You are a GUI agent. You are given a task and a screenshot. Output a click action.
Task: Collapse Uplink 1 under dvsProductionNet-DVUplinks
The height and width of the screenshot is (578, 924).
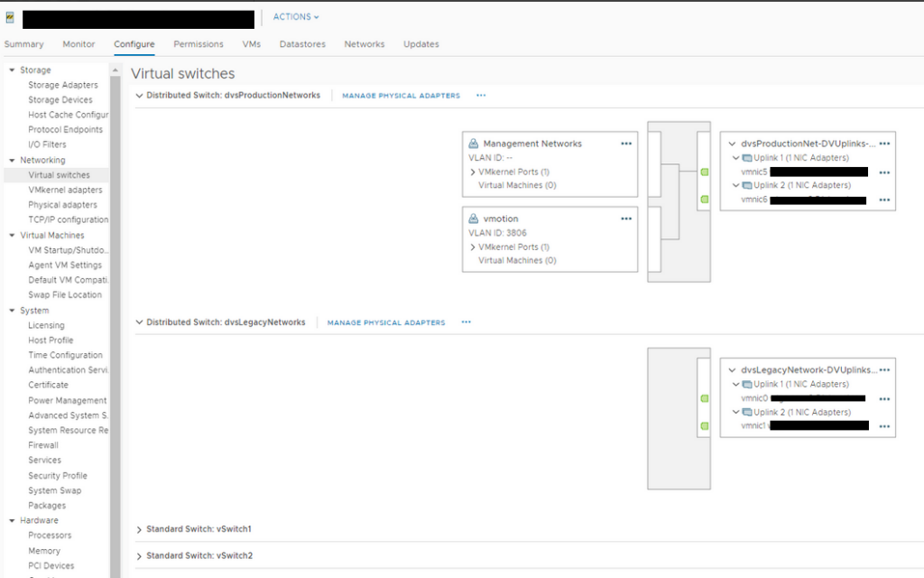[735, 158]
